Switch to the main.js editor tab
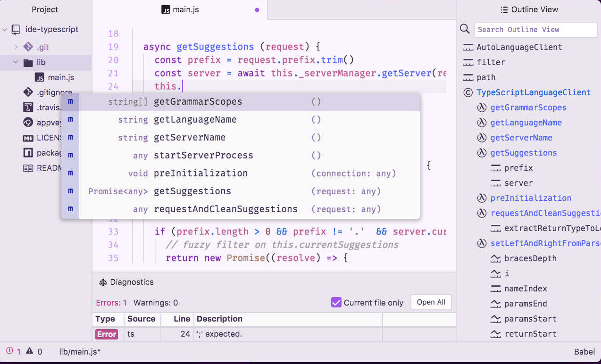Screen dimensions: 601x364 pos(180,9)
